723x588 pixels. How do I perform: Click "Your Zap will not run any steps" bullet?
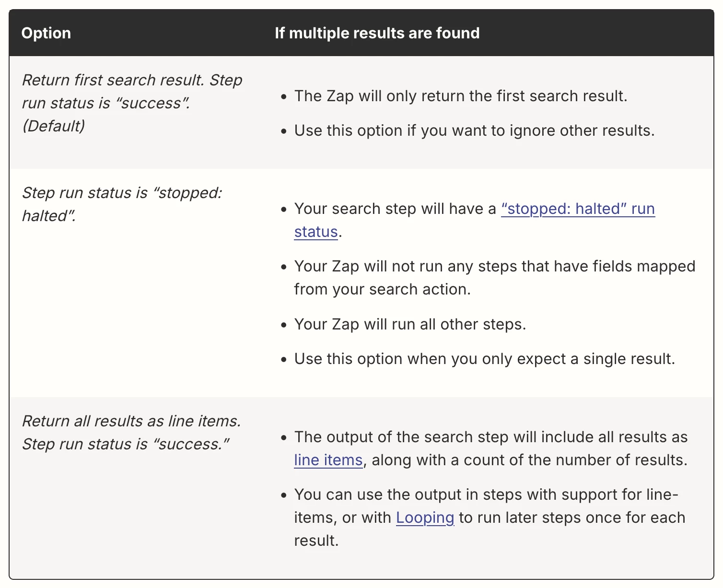(x=495, y=278)
